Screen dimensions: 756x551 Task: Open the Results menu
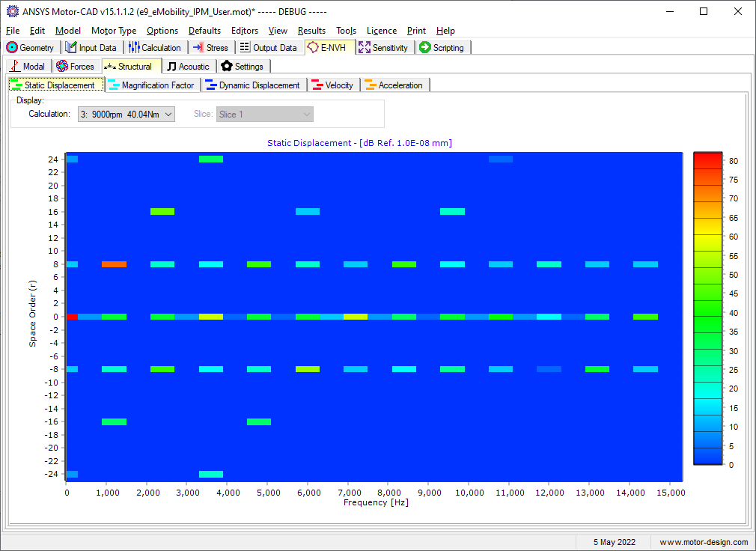[311, 31]
